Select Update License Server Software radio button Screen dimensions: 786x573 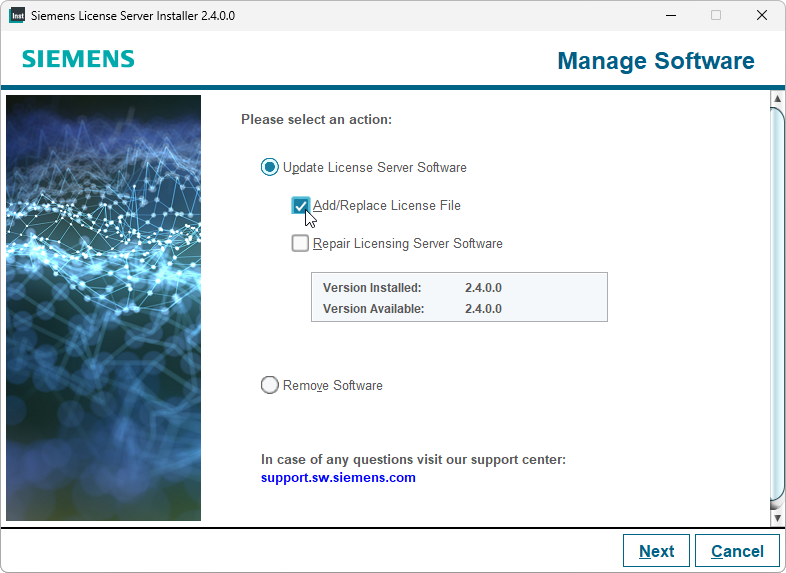coord(269,167)
